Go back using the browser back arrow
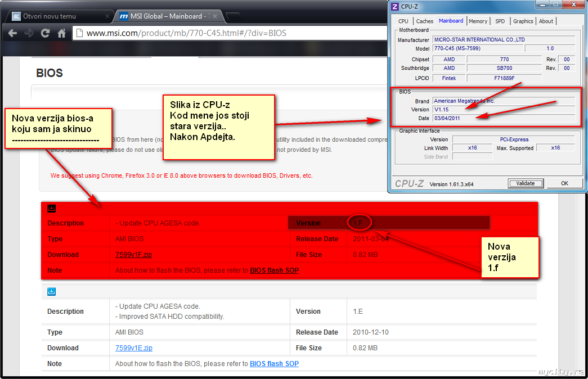The height and width of the screenshot is (379, 588). 13,33
